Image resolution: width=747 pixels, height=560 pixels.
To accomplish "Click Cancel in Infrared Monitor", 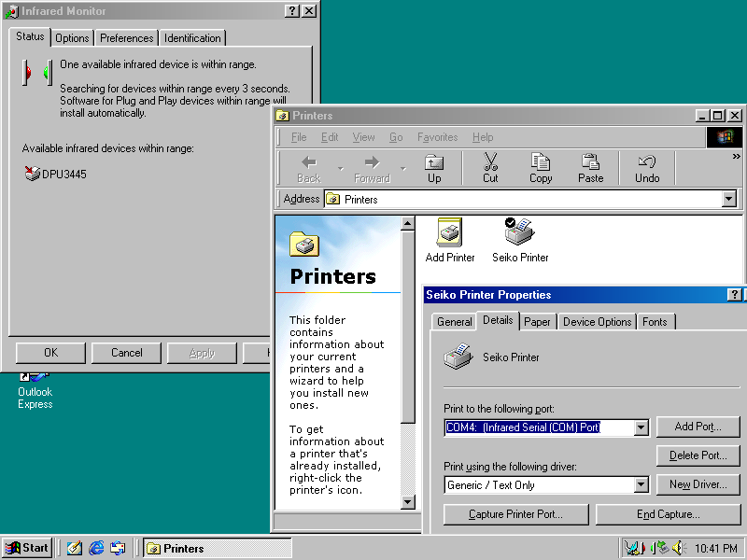I will tap(126, 353).
